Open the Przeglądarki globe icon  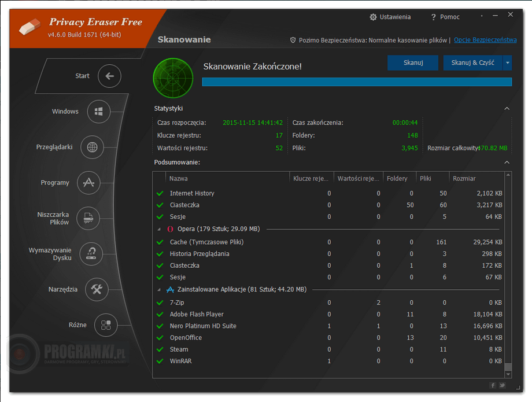point(92,147)
